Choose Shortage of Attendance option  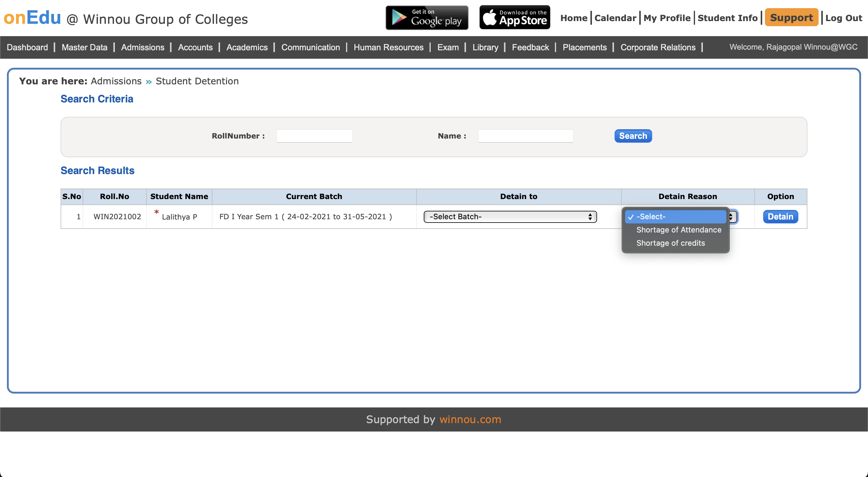tap(678, 230)
